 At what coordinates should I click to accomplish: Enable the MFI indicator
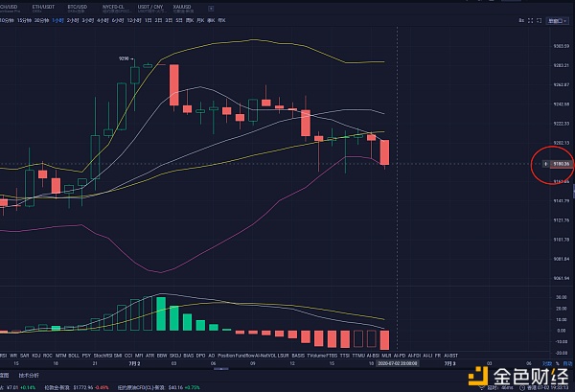(139, 356)
